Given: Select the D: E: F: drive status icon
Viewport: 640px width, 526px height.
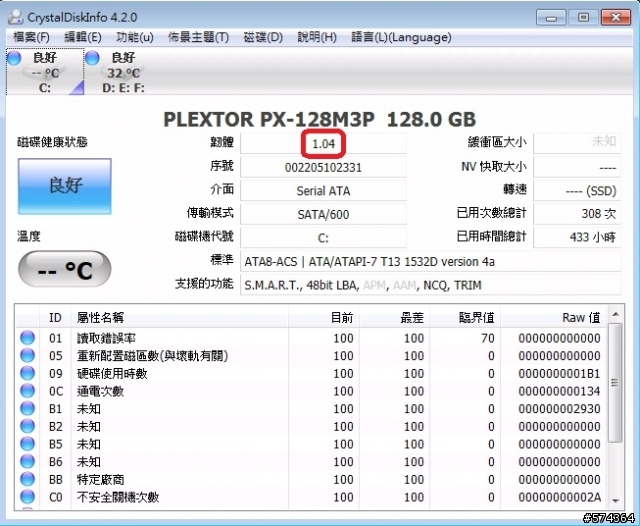Looking at the screenshot, I should click(x=92, y=58).
